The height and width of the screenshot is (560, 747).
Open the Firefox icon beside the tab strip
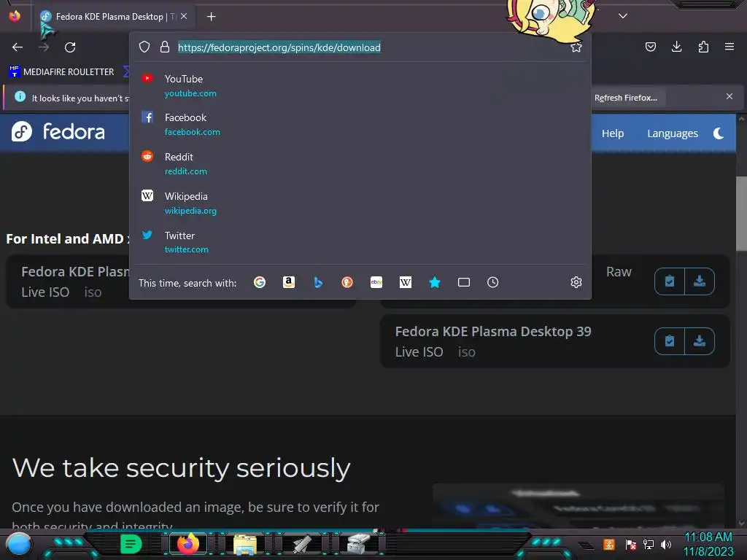coord(15,16)
